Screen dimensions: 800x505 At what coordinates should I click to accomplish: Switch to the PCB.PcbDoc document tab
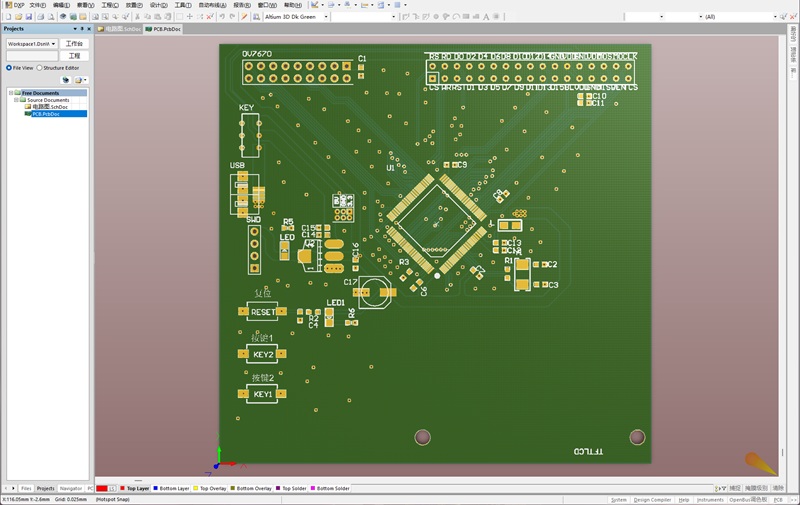tap(163, 29)
